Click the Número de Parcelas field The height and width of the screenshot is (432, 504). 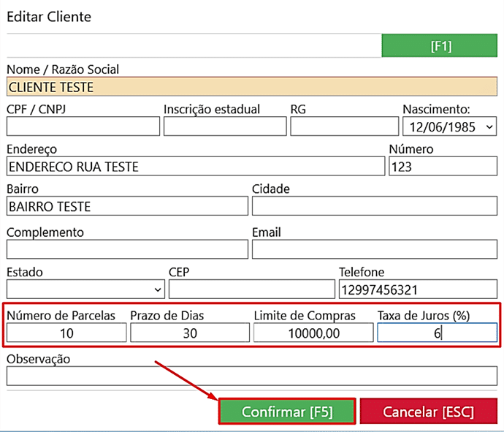point(66,333)
